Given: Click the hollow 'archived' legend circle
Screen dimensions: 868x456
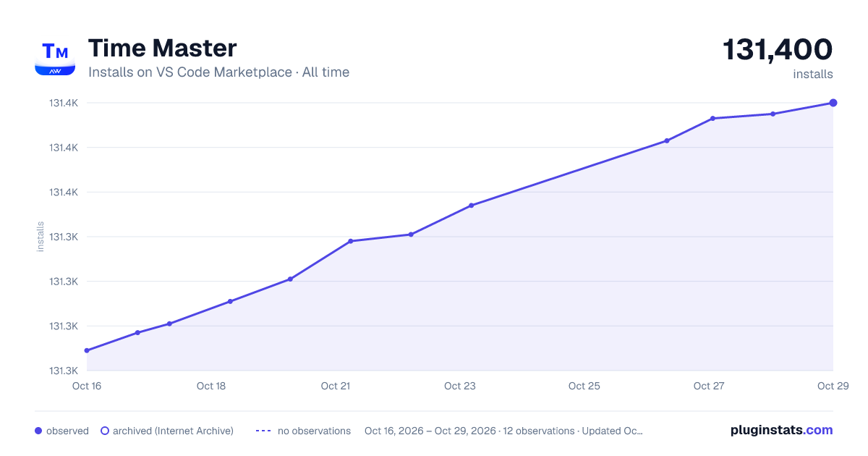Looking at the screenshot, I should (105, 431).
